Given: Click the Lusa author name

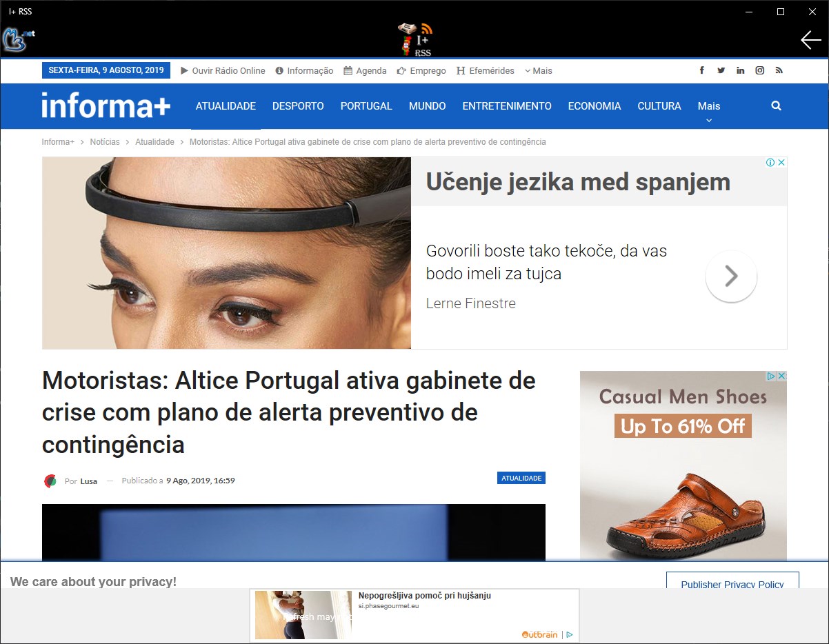Looking at the screenshot, I should click(89, 481).
